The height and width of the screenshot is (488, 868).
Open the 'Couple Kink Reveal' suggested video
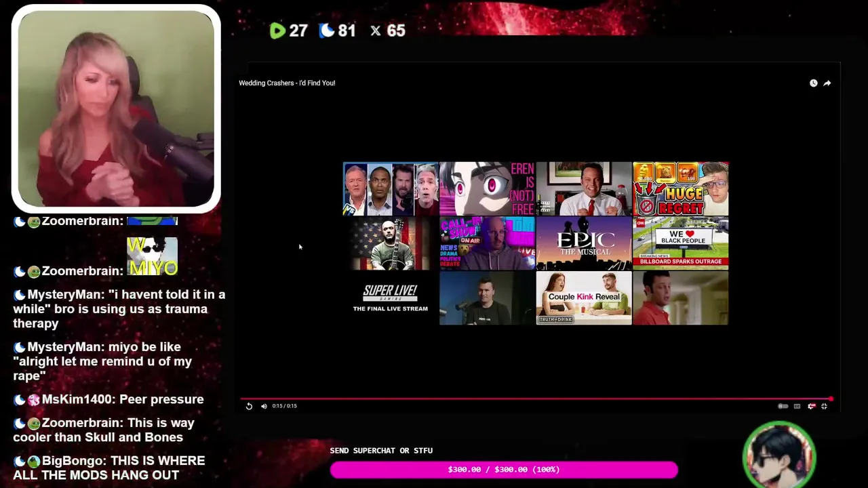pyautogui.click(x=584, y=298)
